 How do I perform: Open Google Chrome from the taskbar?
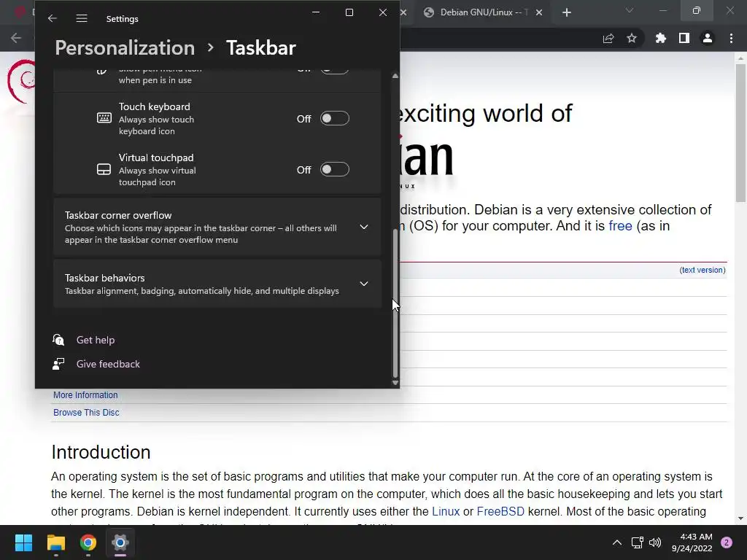pos(88,542)
